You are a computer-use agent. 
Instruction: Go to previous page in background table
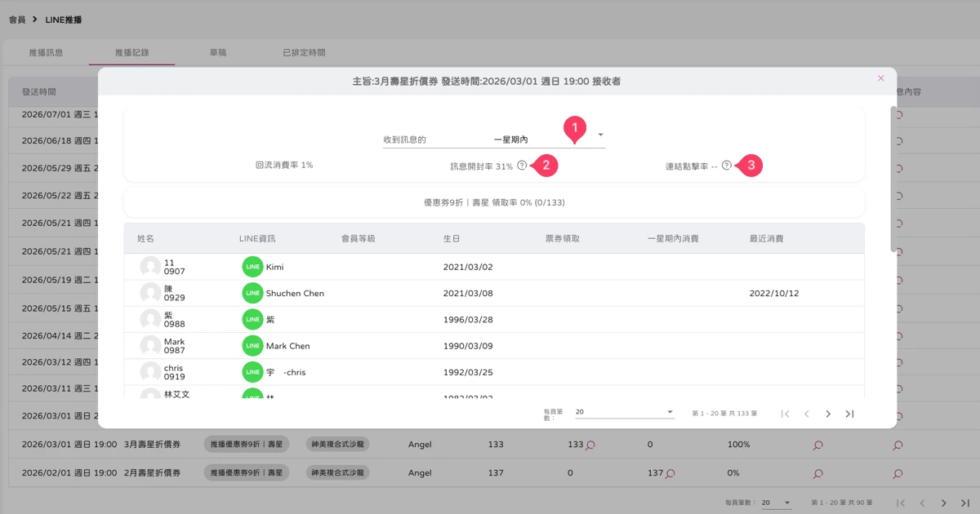coord(922,503)
